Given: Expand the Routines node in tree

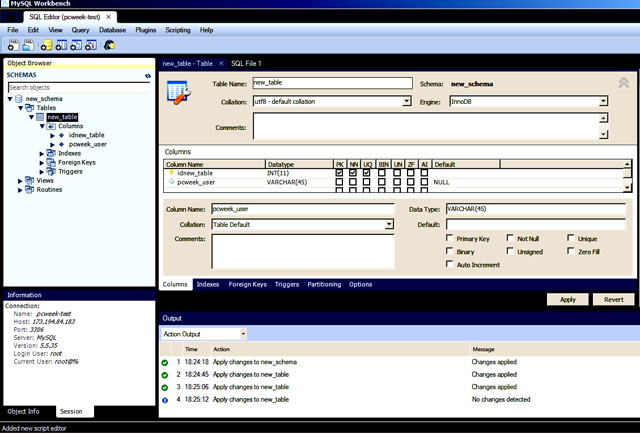Looking at the screenshot, I should coord(20,190).
